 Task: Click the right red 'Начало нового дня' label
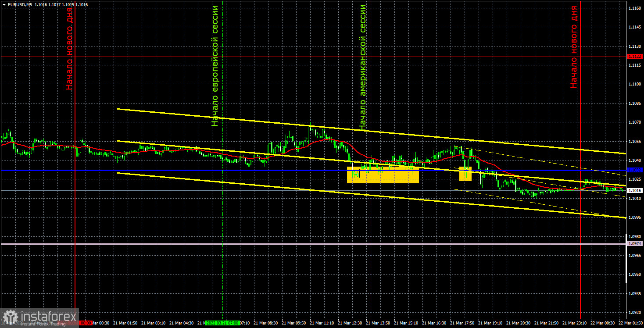[x=574, y=47]
